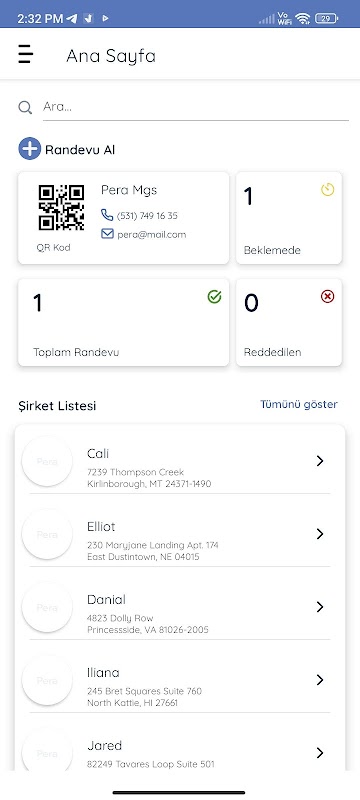Open Iliana details via its arrow
360x800 pixels.
320,680
